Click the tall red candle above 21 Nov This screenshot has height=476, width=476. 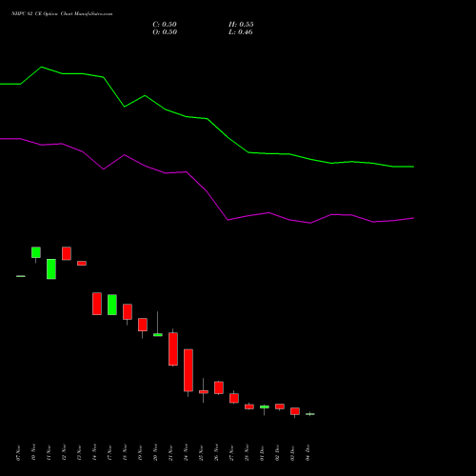point(173,349)
